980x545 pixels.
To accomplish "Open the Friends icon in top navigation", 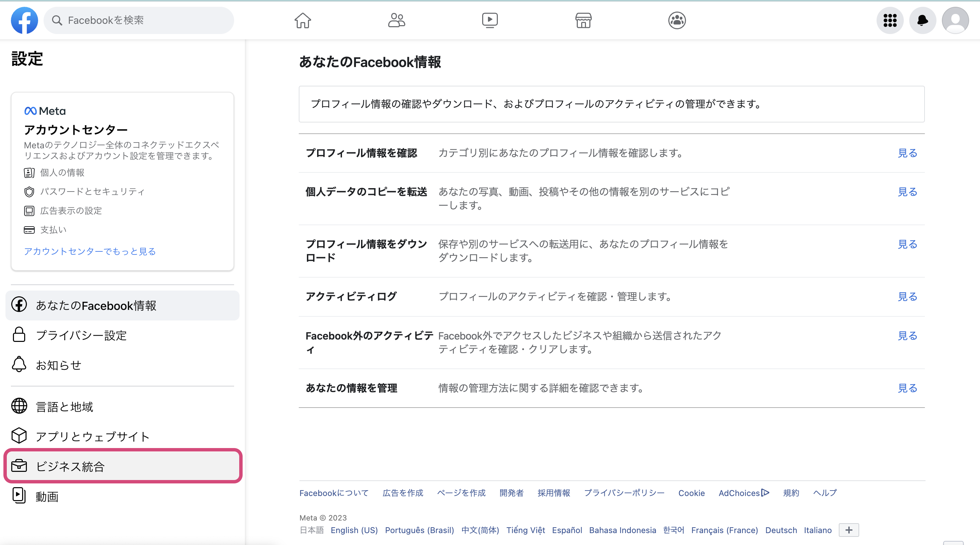I will click(396, 20).
